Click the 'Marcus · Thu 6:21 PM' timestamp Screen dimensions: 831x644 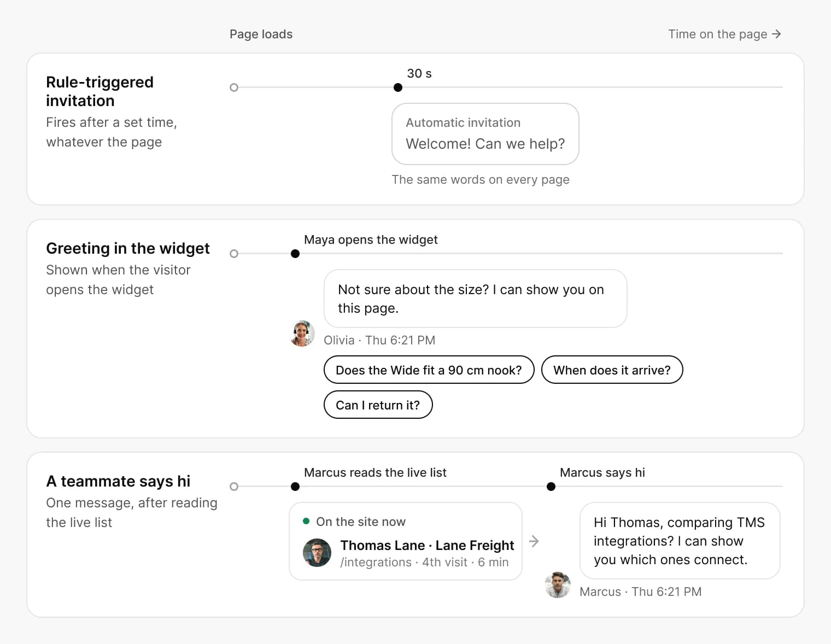coord(640,592)
